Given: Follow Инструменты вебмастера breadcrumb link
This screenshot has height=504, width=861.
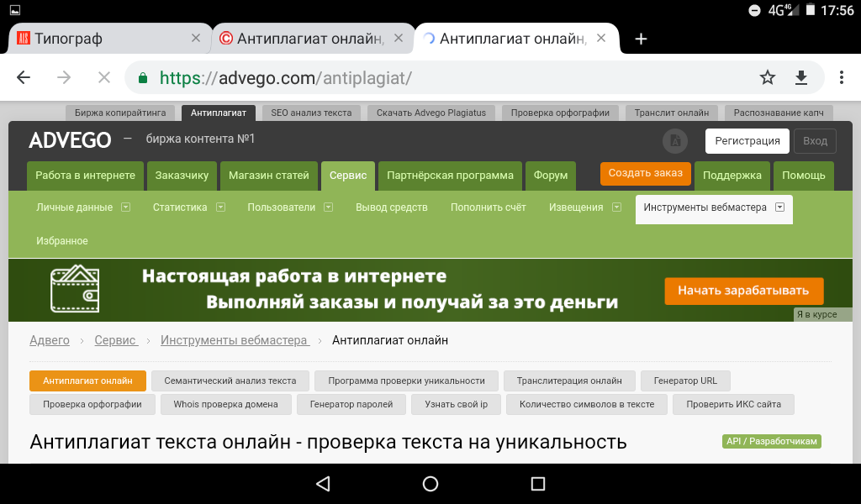Looking at the screenshot, I should pos(235,340).
